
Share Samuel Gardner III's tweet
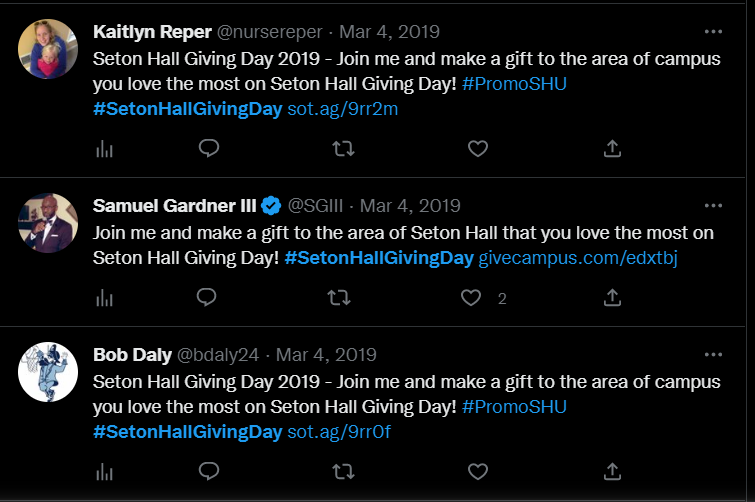coord(613,297)
